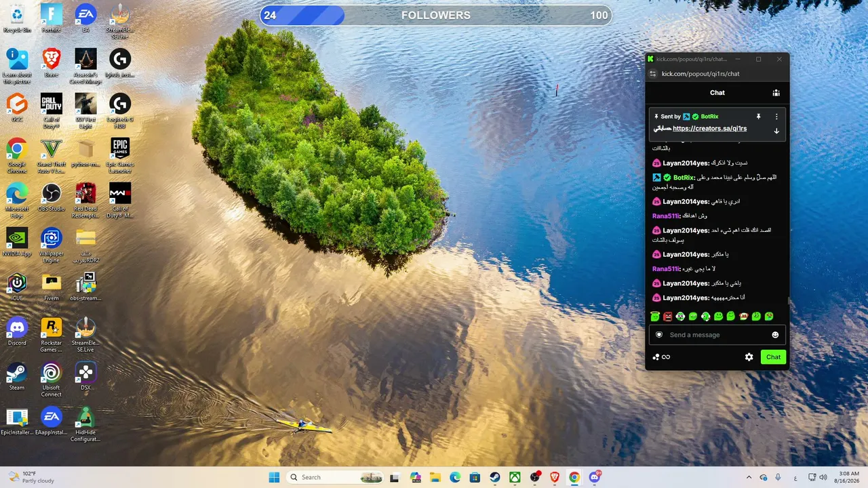View site information icon in address bar
868x488 pixels.
click(x=652, y=74)
